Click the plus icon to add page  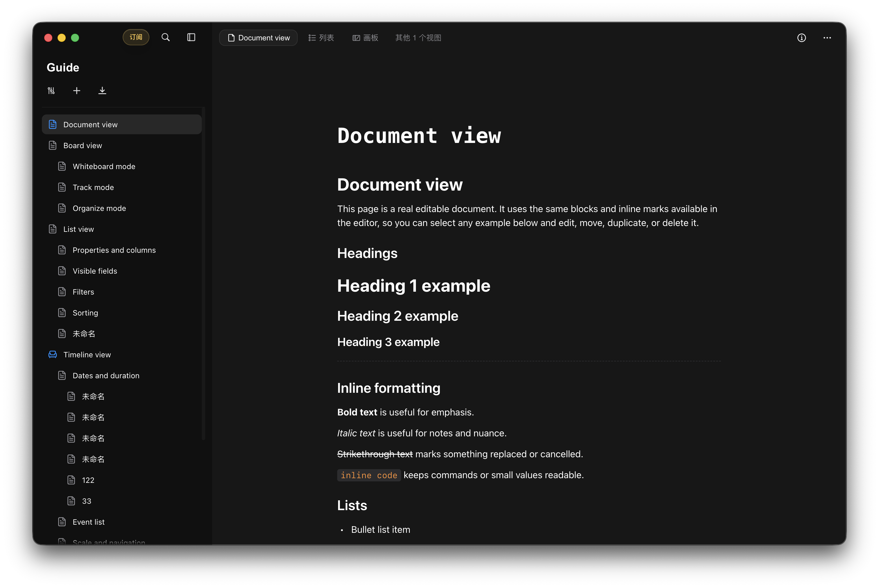[x=76, y=91]
